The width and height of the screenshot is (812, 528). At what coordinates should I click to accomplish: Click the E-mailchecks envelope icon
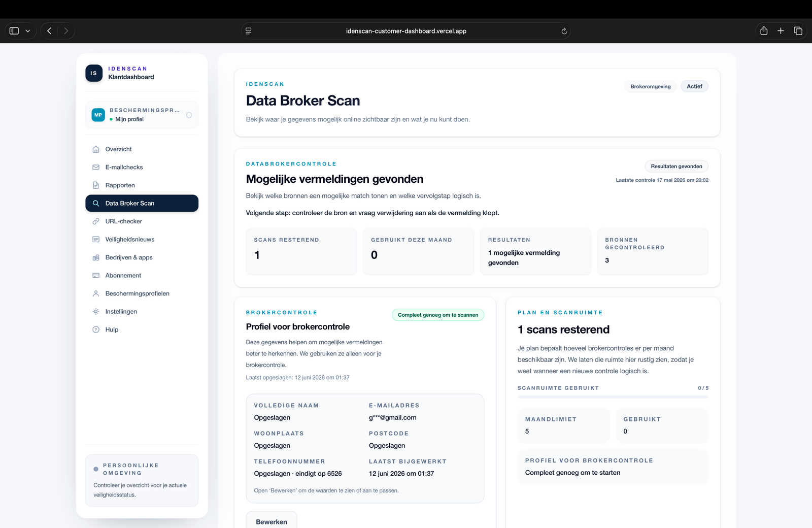click(x=96, y=167)
